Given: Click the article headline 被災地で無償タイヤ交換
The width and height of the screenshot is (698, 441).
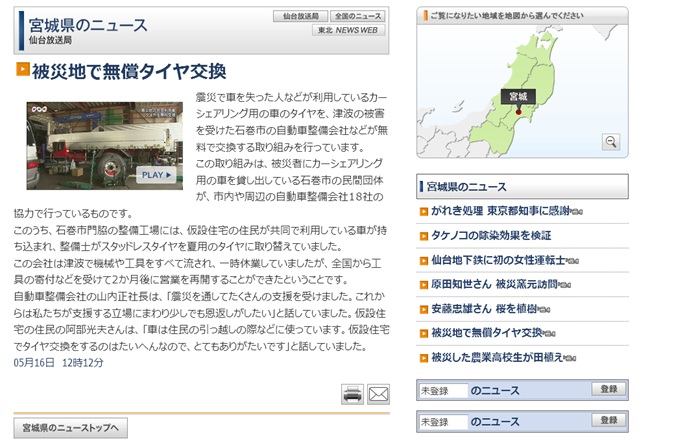Looking at the screenshot, I should point(129,71).
